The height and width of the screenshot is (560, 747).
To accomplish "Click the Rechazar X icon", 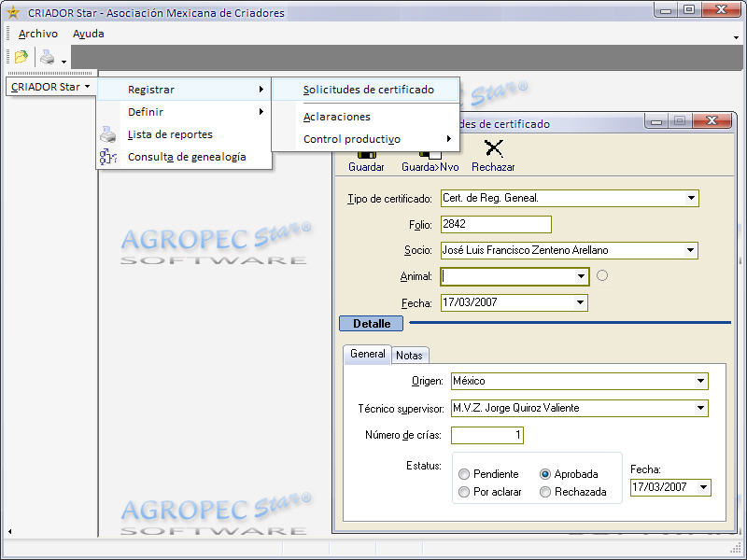I will coord(494,148).
